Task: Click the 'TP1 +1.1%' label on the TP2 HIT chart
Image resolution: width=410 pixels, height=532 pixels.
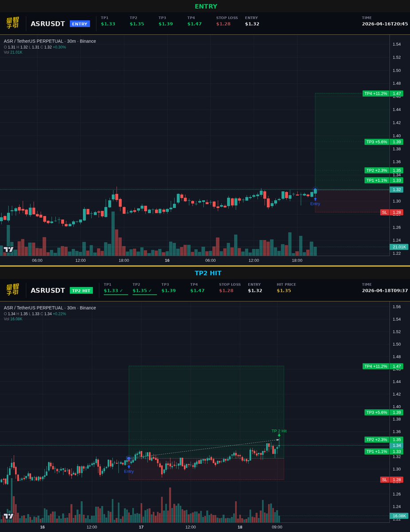Action: 377,452
